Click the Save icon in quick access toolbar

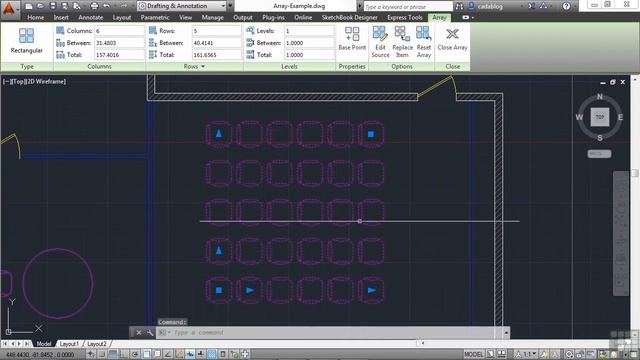click(53, 6)
